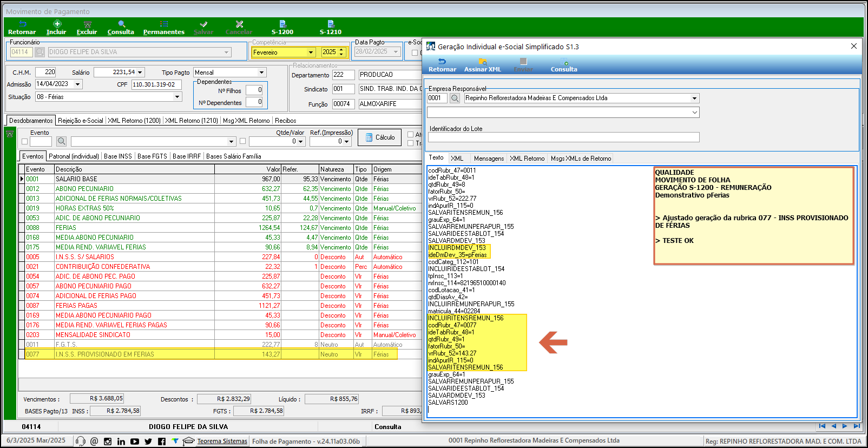Viewport: 868px width, 448px height.
Task: Open the Base FGTS tab
Action: click(152, 156)
